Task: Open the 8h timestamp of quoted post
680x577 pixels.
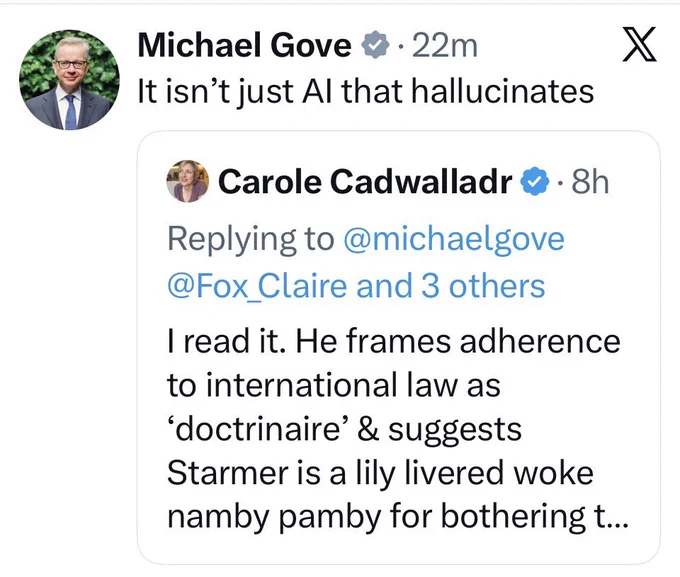Action: coord(590,181)
